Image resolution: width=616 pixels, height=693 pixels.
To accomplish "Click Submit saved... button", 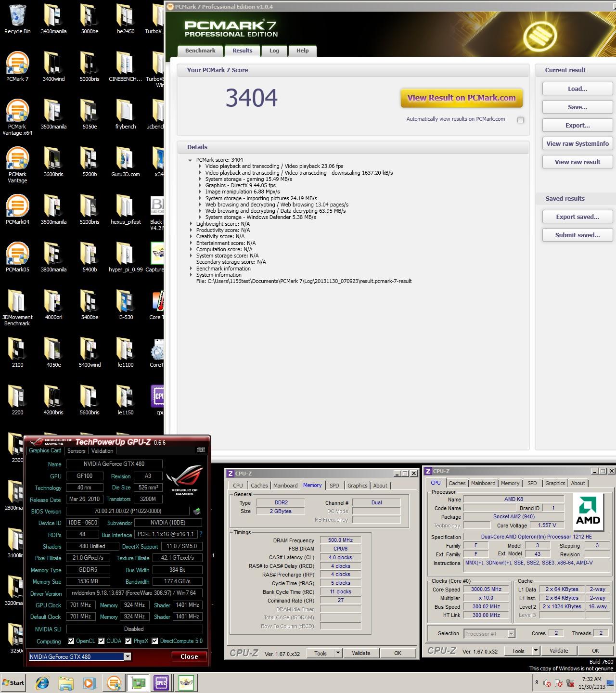I will [x=577, y=235].
